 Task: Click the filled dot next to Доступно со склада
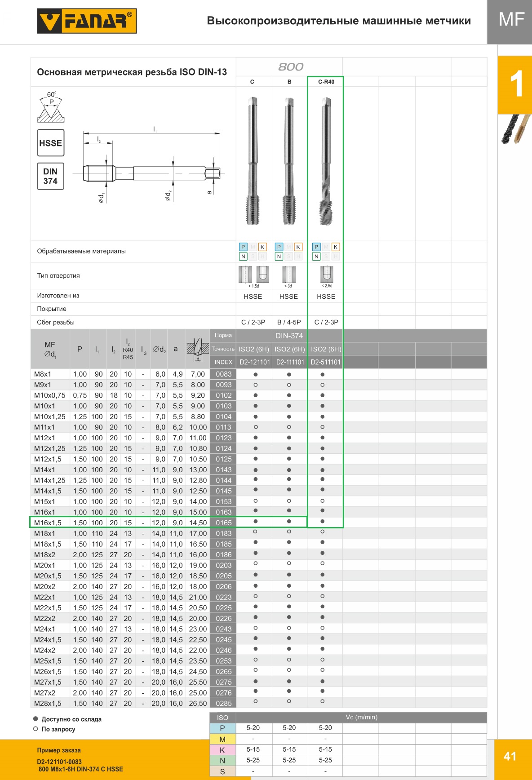click(x=35, y=719)
